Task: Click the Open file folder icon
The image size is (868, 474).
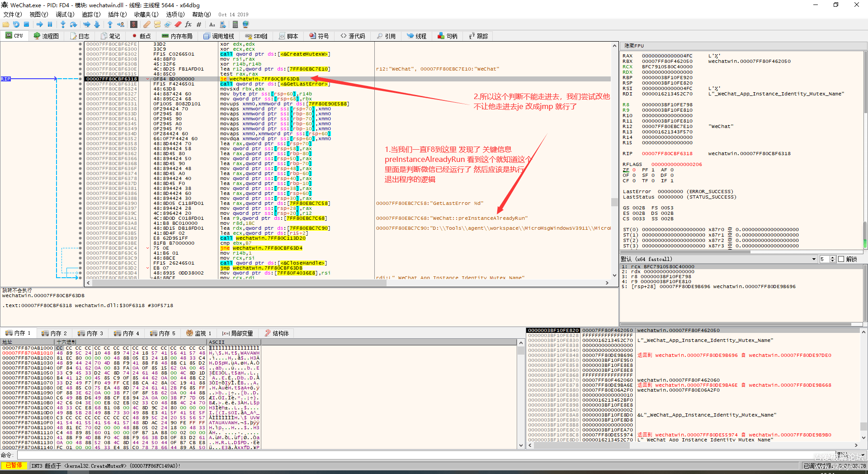Action: (x=6, y=24)
